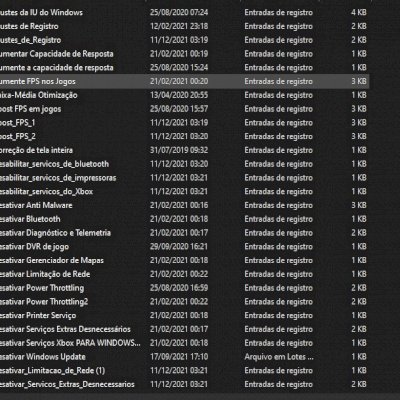Select 'esativar Power Throttling2' file
Viewport: 400px width, 400px height.
point(44,302)
